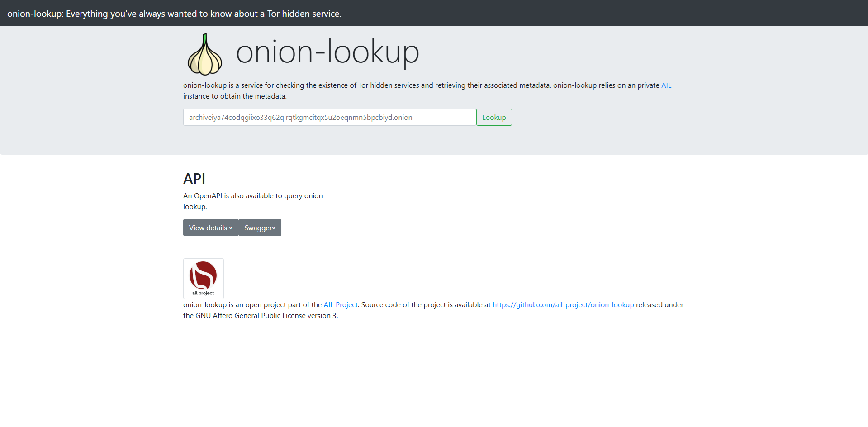Open the API View details button
This screenshot has width=868, height=427.
point(211,228)
